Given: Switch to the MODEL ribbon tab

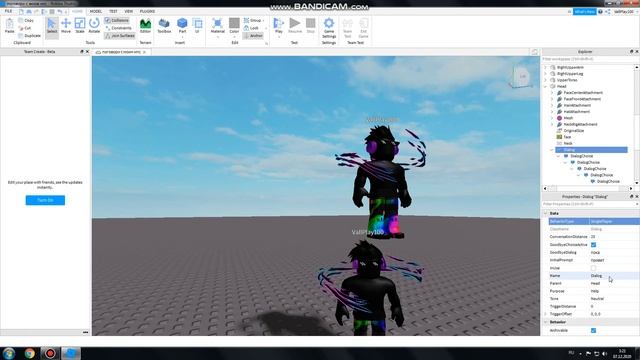Looking at the screenshot, I should pos(96,11).
